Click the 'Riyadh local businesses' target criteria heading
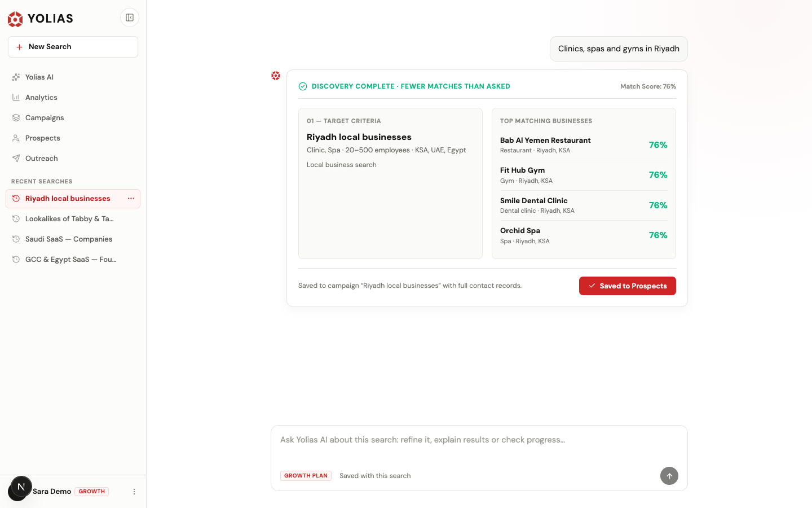This screenshot has width=812, height=508. pos(359,137)
